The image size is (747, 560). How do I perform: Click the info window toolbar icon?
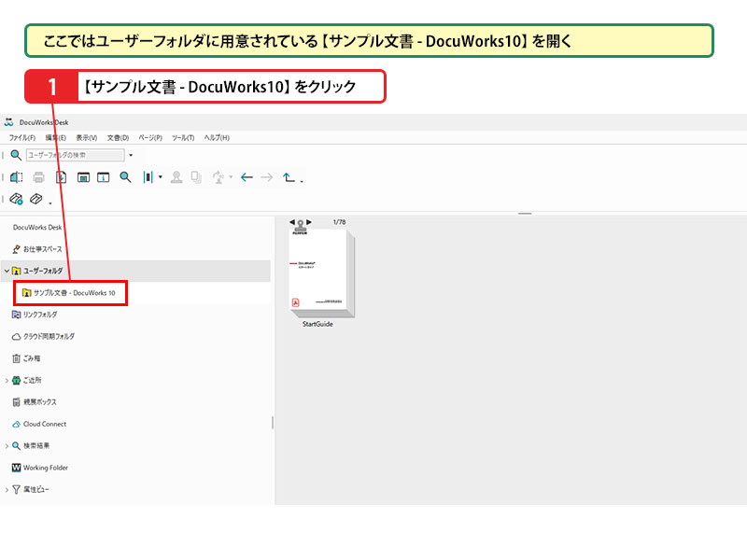pyautogui.click(x=104, y=177)
